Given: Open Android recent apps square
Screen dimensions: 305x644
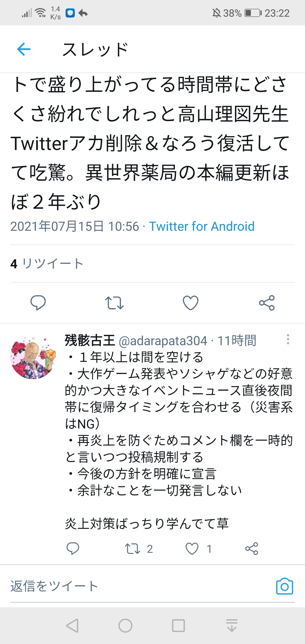Looking at the screenshot, I should tap(178, 626).
